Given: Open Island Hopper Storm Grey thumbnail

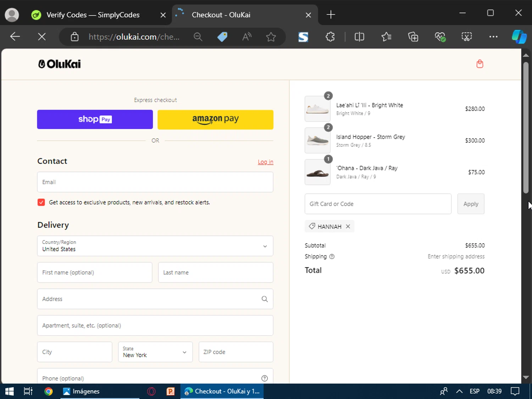Looking at the screenshot, I should tap(317, 140).
